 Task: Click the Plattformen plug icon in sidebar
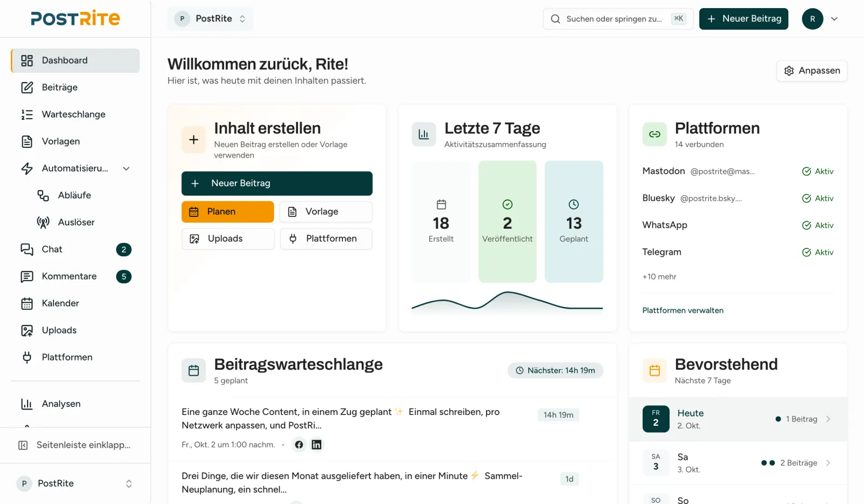pyautogui.click(x=27, y=357)
